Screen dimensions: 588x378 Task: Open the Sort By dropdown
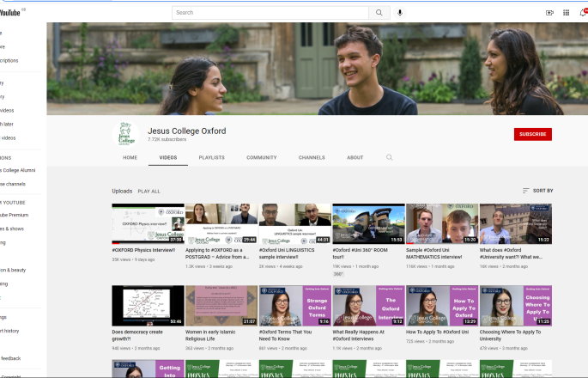pos(537,191)
